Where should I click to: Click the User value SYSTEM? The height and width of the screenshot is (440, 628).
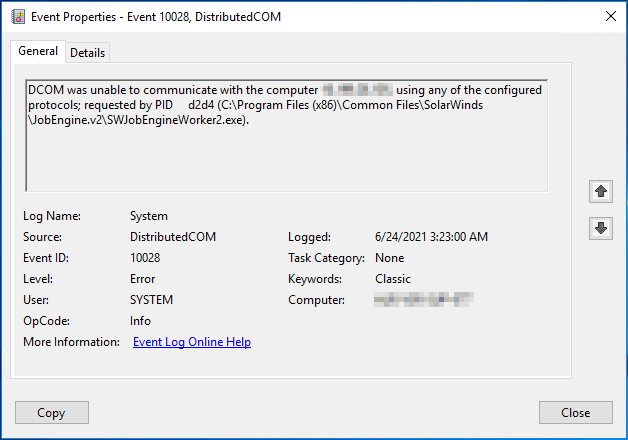151,300
